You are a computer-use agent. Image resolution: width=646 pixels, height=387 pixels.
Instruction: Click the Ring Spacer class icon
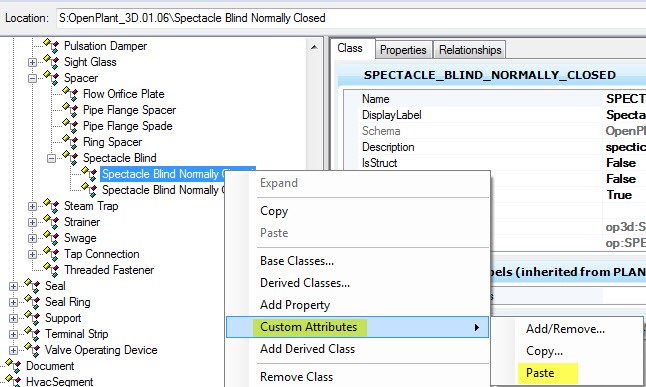(70, 142)
